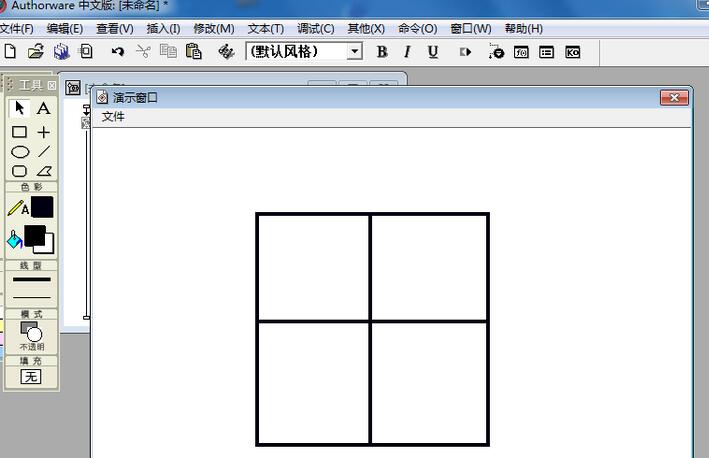Open the Functions window icon
709x458 pixels.
tap(521, 52)
